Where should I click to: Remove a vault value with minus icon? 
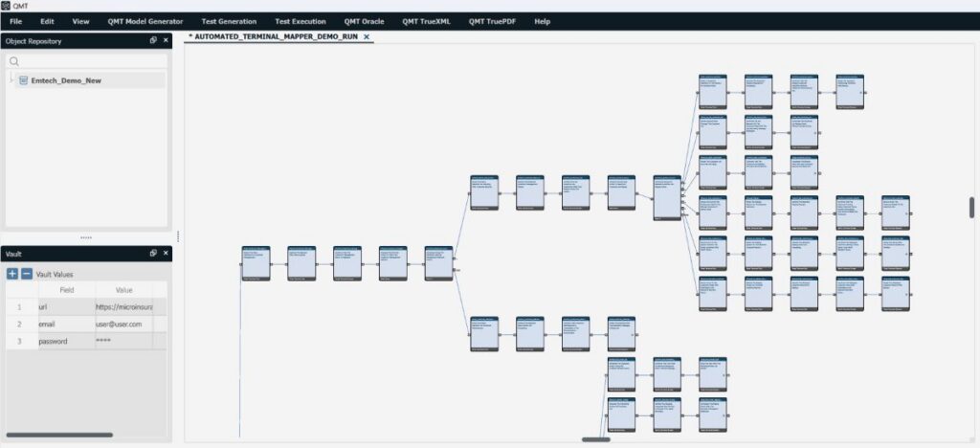pyautogui.click(x=26, y=274)
